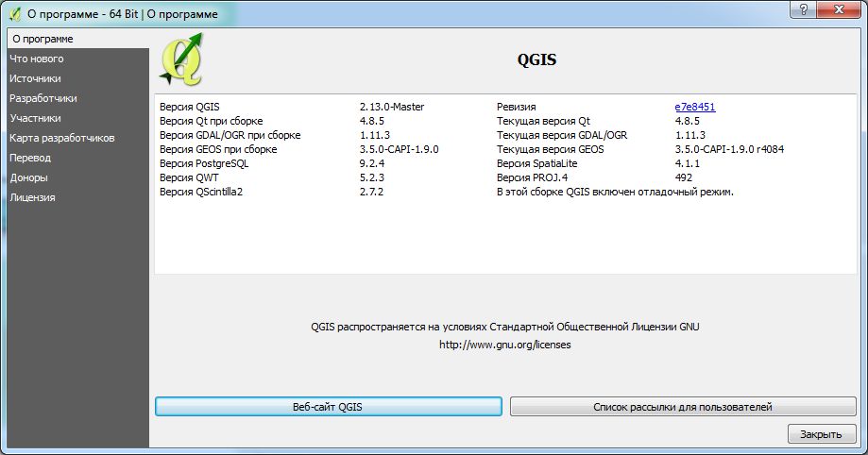Click 'Версия Qt при сборке' label
The image size is (868, 455).
click(211, 121)
